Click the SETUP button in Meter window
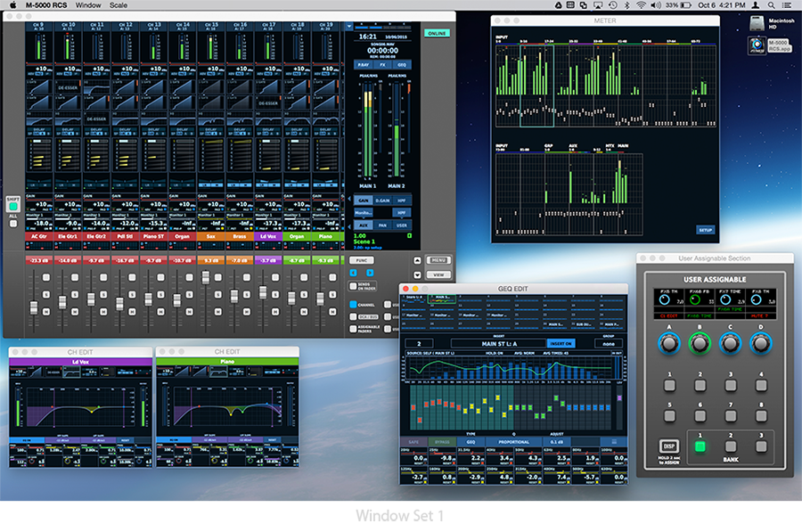Screen dimensions: 802x532 (x=706, y=229)
